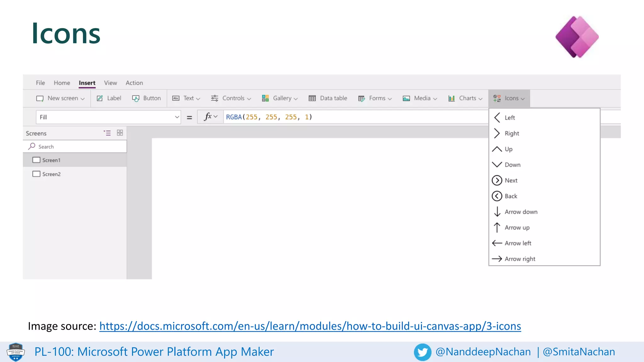Insert the Right chevron icon
This screenshot has height=362, width=644.
[x=497, y=133]
